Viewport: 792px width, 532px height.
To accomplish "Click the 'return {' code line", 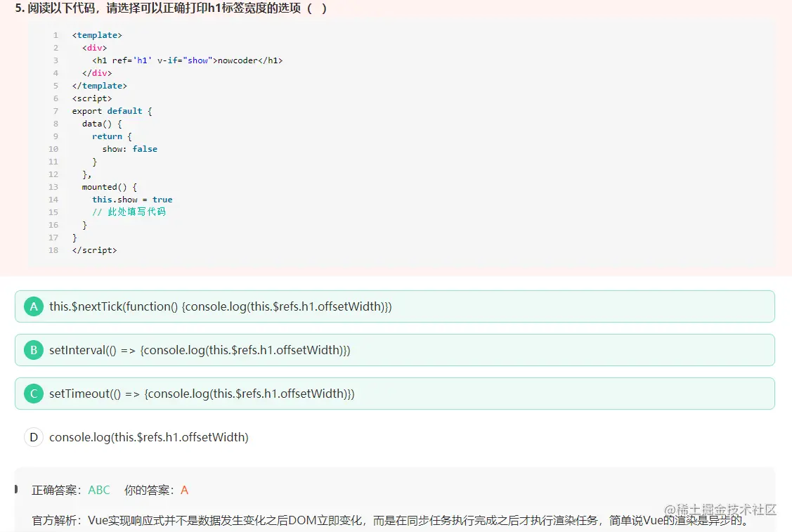I will tap(112, 136).
